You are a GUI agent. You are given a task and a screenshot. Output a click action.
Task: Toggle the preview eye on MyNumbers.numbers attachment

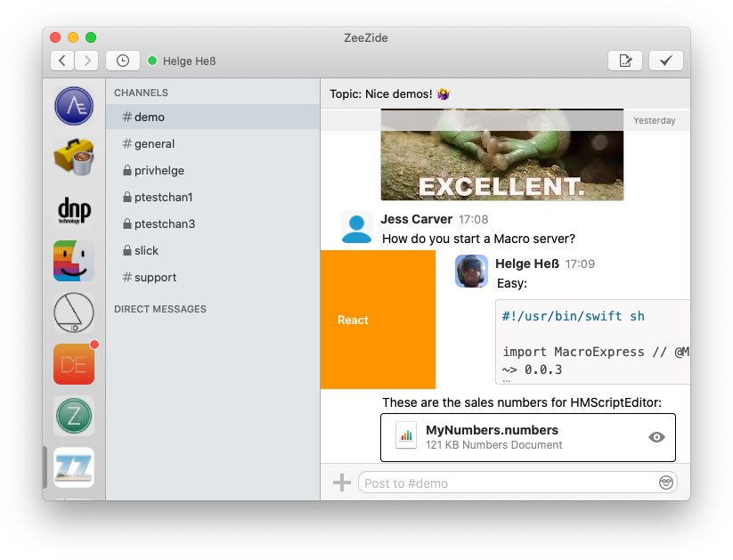[656, 437]
